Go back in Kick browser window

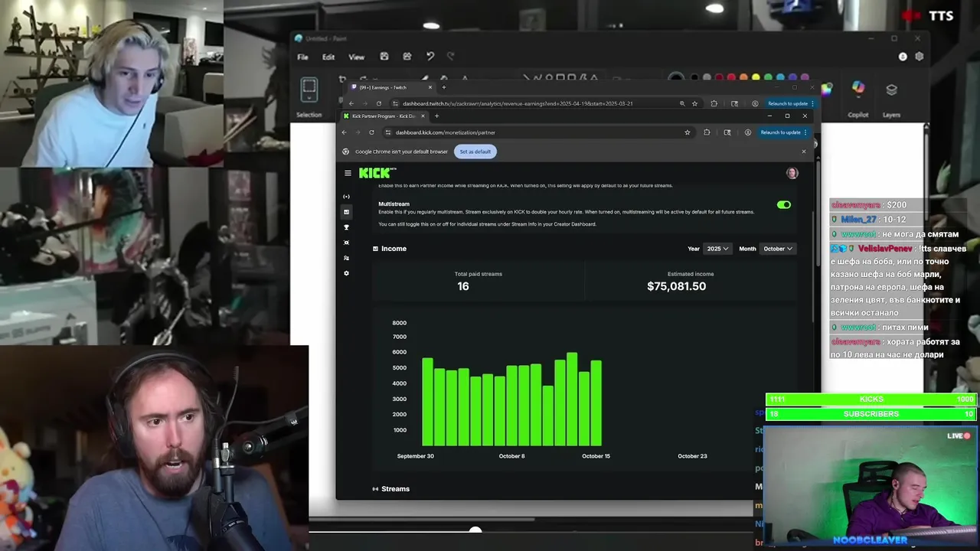[344, 132]
